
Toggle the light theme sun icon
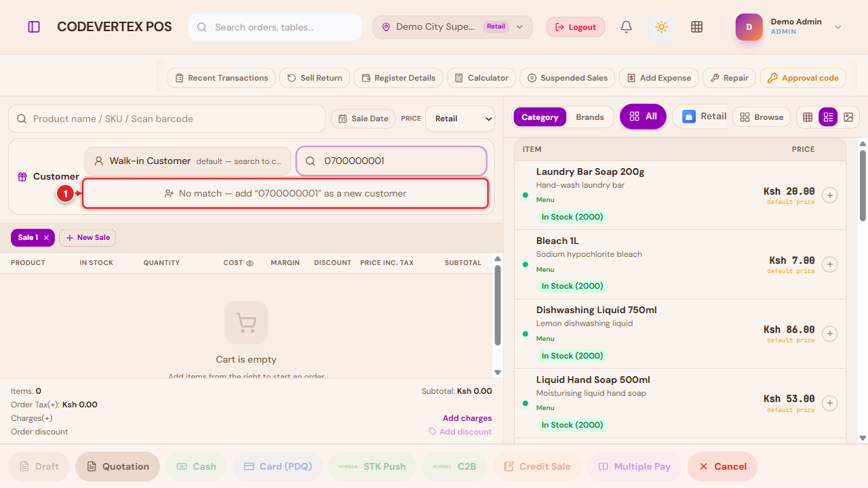662,27
